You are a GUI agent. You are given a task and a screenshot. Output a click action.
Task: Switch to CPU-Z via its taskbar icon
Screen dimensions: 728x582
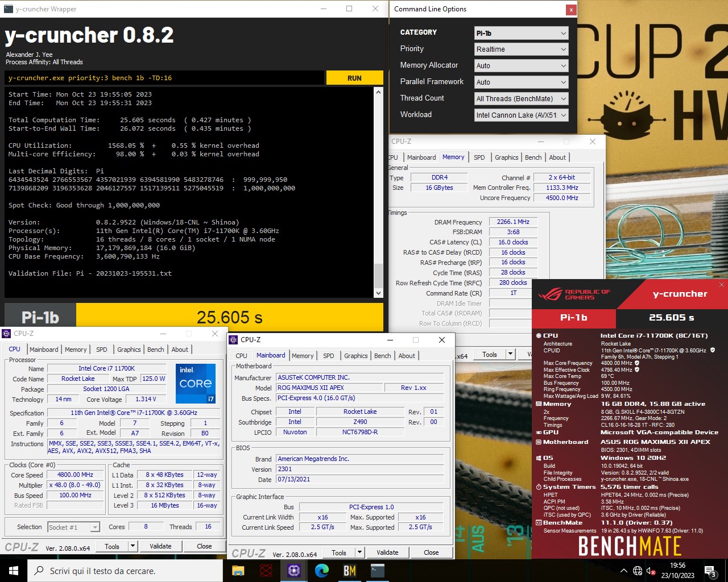click(293, 571)
